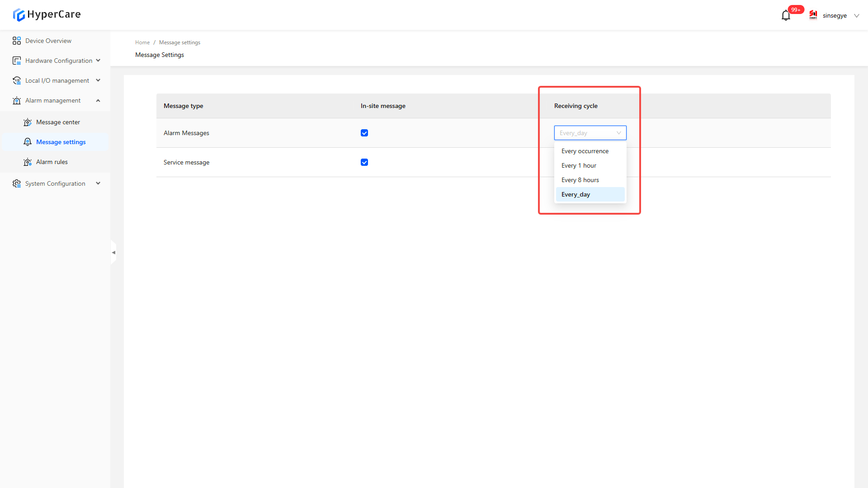The width and height of the screenshot is (868, 488).
Task: Uncheck Service message in-site message checkbox
Action: 364,162
